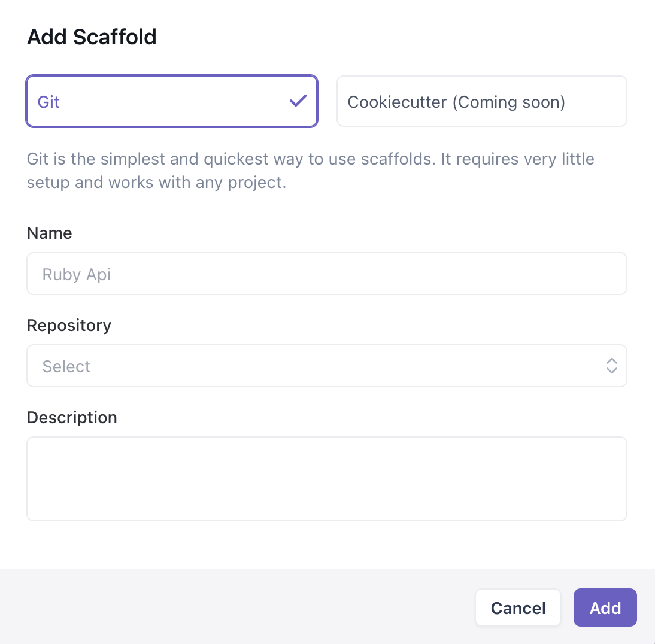Focus the Name input field

[x=326, y=274]
